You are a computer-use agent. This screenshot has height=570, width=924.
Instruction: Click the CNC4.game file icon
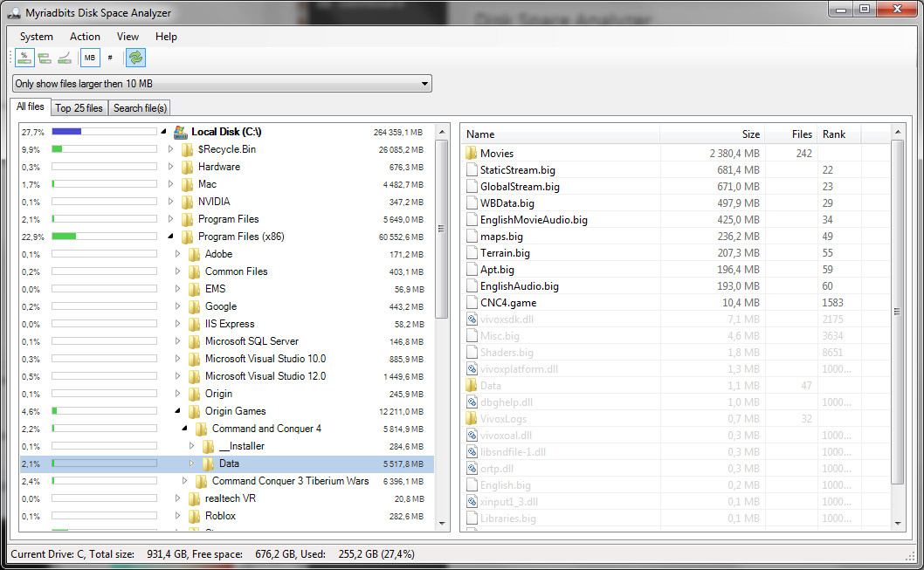coord(472,303)
